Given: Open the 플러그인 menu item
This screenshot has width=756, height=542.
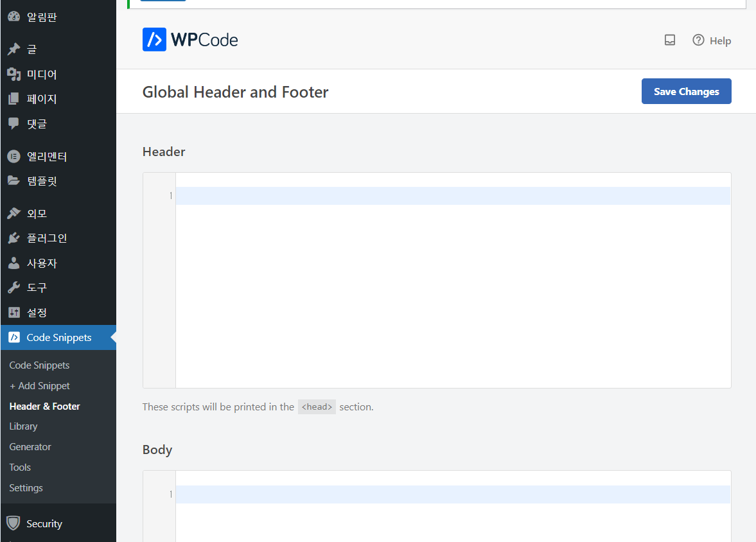Looking at the screenshot, I should (x=58, y=238).
